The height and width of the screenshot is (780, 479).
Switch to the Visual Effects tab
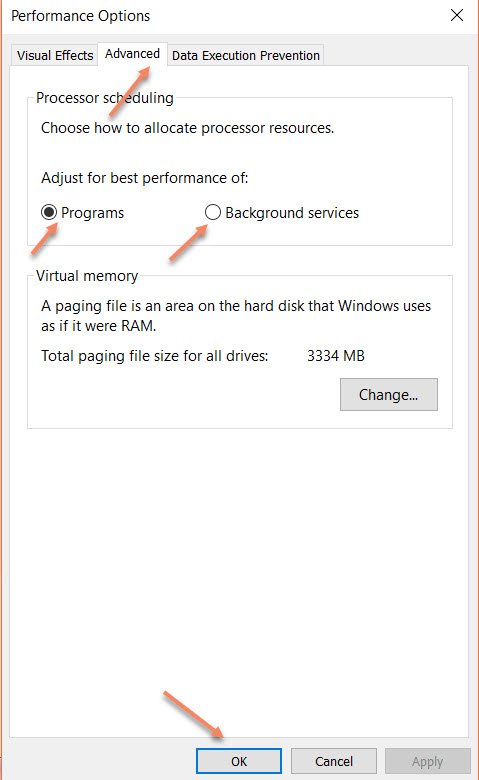55,55
